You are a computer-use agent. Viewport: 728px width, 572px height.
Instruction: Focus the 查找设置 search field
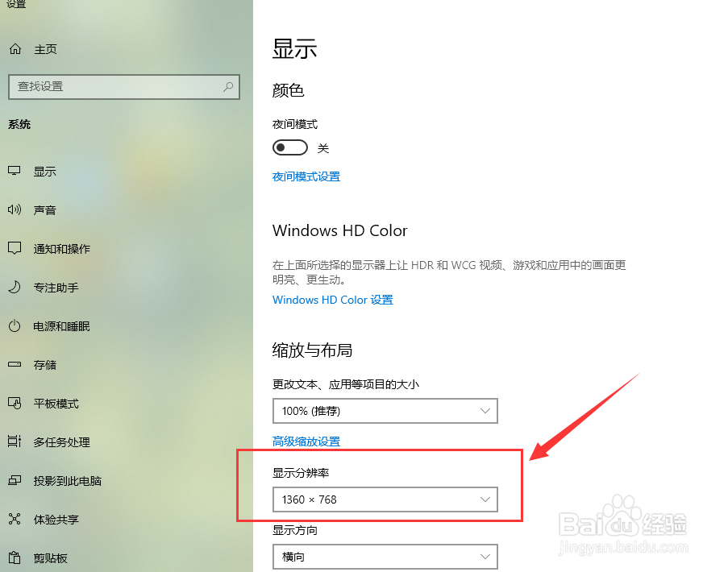point(124,87)
